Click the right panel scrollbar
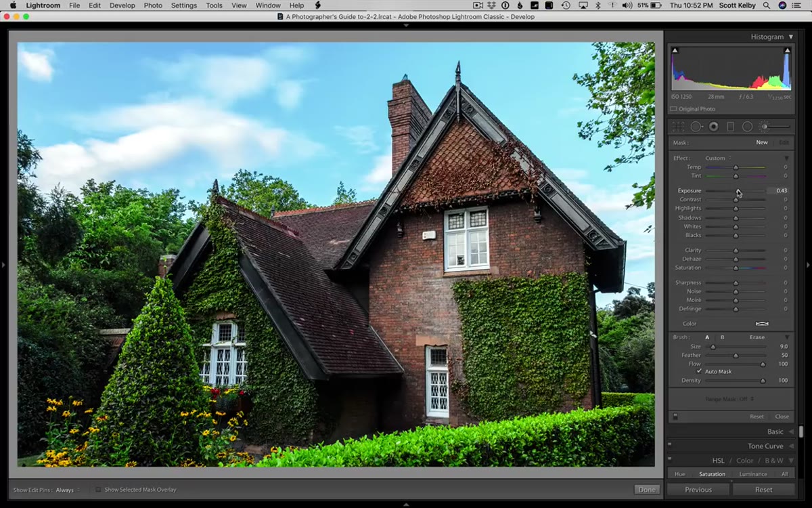812x508 pixels. pos(801,431)
